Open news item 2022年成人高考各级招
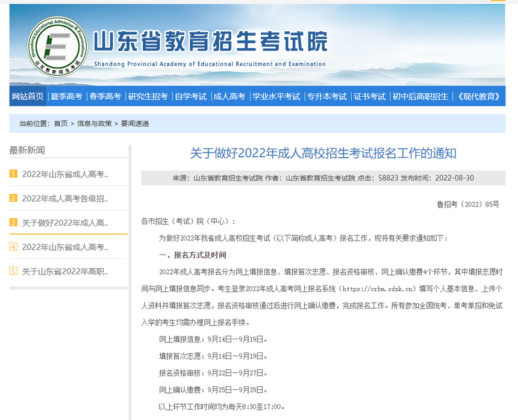Viewport: 518px width, 420px height. tap(65, 199)
